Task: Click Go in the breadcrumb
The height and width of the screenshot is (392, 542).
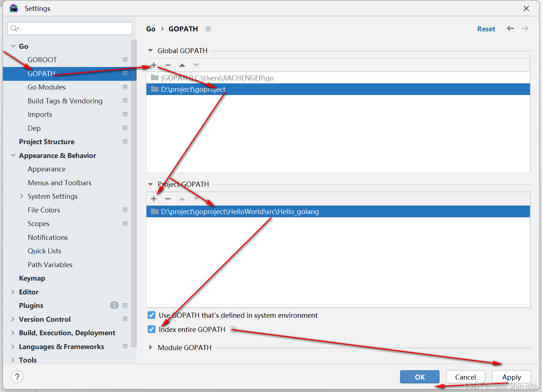Action: point(151,29)
